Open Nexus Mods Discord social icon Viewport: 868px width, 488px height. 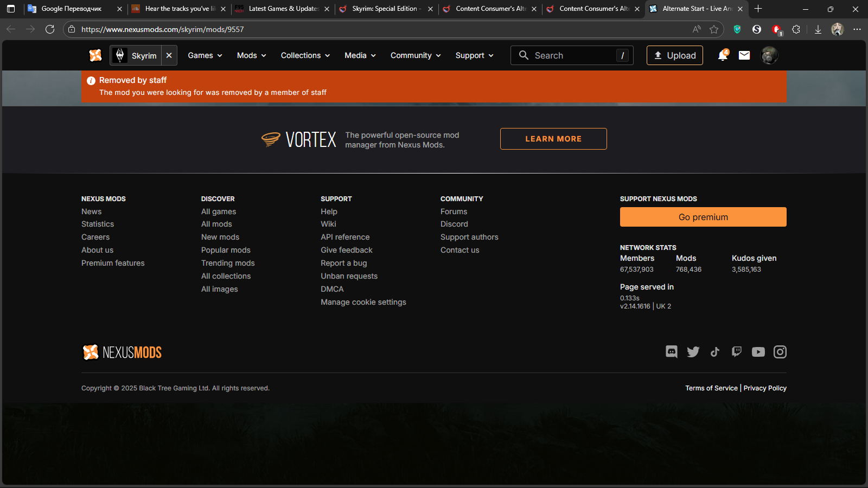[672, 352]
